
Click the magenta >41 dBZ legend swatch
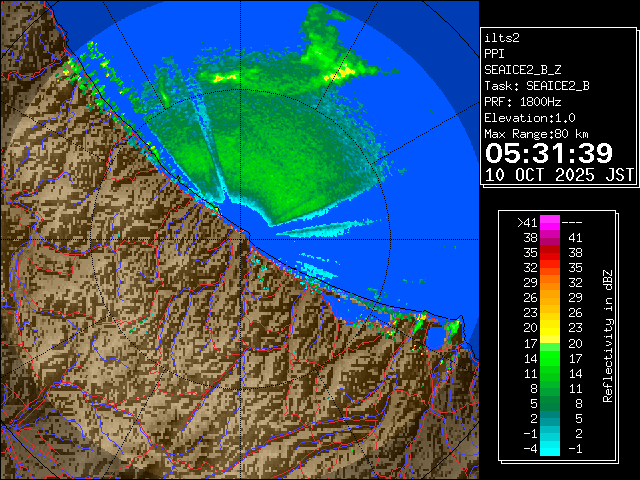[x=550, y=223]
